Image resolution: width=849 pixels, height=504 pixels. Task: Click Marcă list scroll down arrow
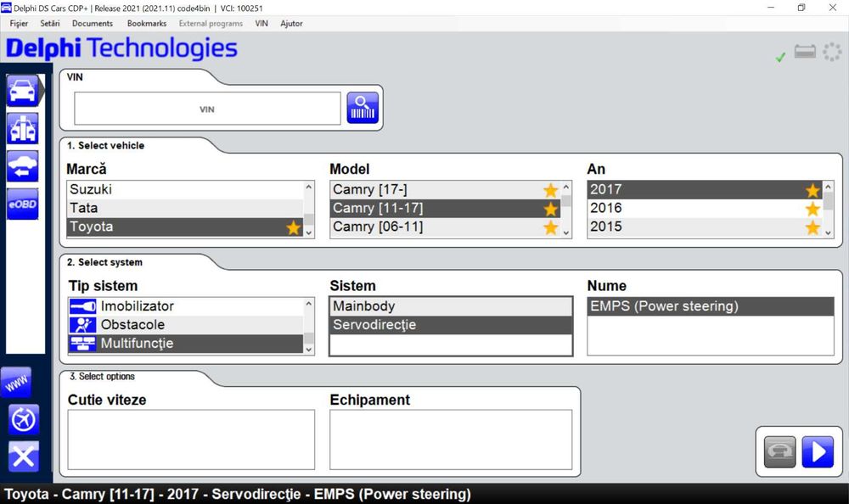309,232
